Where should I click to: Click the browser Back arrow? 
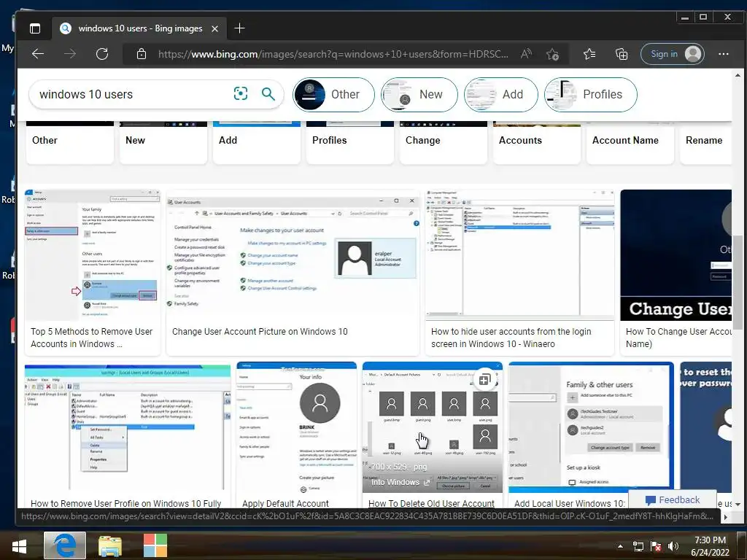coord(38,54)
